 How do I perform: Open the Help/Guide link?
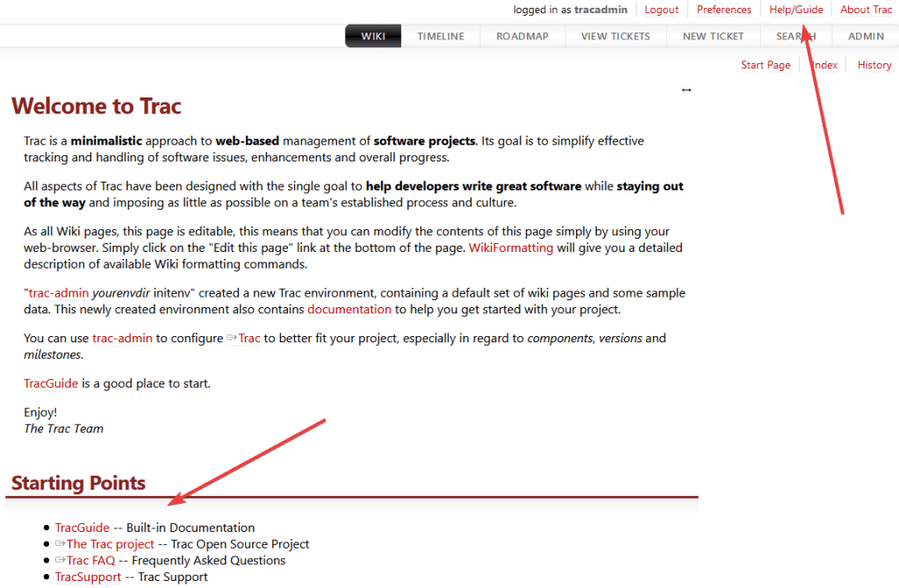(795, 10)
